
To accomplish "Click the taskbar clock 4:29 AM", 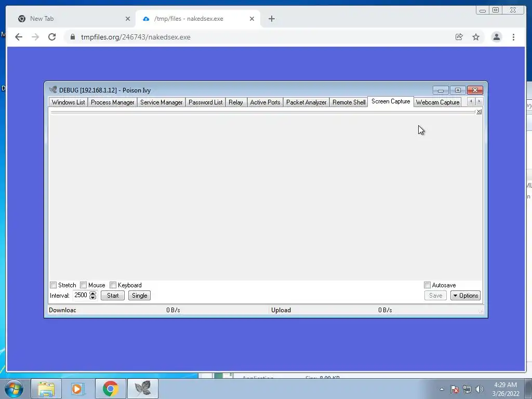I will pos(506,389).
